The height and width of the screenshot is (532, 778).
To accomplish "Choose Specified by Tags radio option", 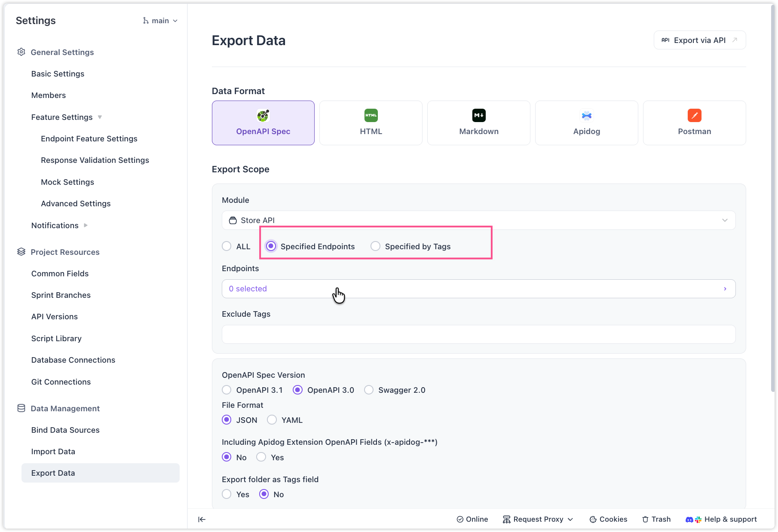I will pyautogui.click(x=375, y=246).
